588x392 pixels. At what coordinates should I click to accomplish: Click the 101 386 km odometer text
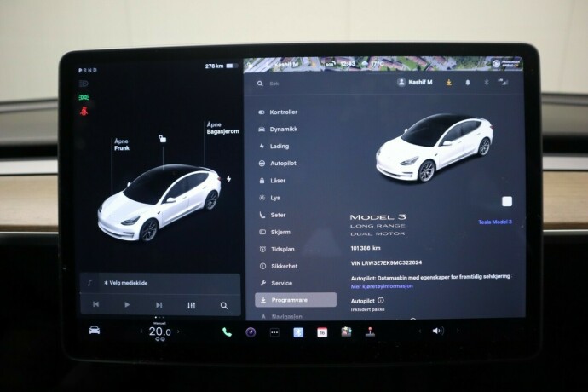[x=366, y=248]
